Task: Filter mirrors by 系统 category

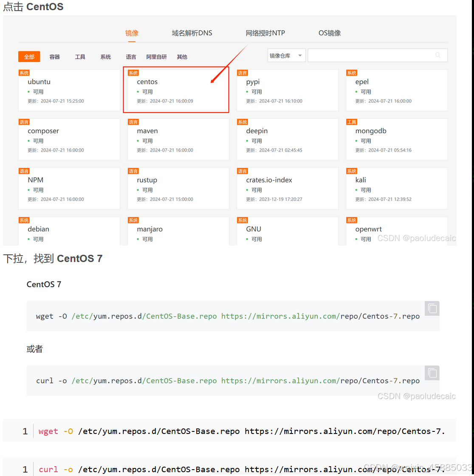Action: pyautogui.click(x=106, y=57)
